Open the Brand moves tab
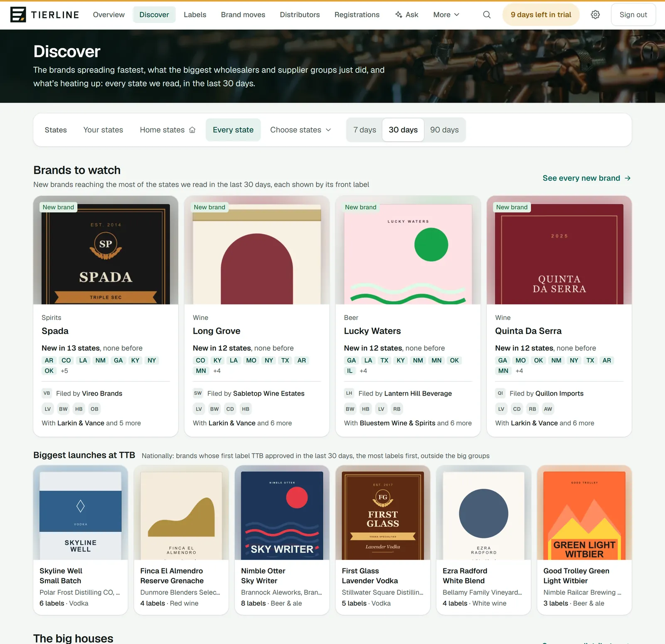This screenshot has height=644, width=665. pyautogui.click(x=243, y=15)
